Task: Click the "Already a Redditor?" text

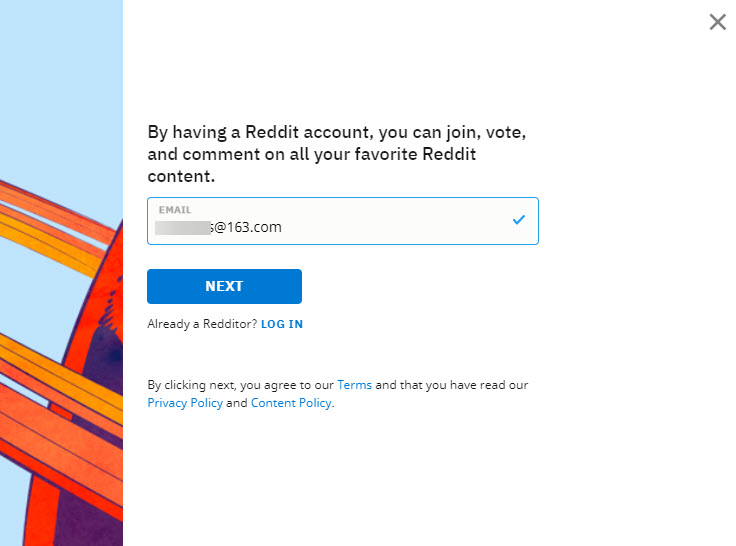Action: [202, 324]
